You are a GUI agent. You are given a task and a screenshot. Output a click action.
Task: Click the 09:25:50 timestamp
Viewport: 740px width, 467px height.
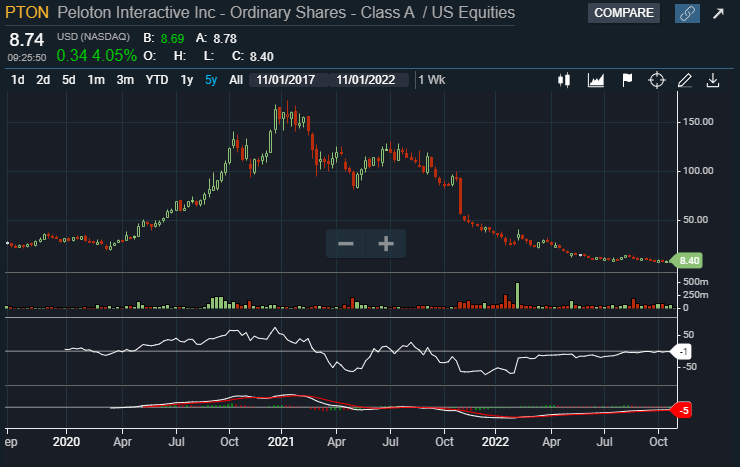coord(27,58)
